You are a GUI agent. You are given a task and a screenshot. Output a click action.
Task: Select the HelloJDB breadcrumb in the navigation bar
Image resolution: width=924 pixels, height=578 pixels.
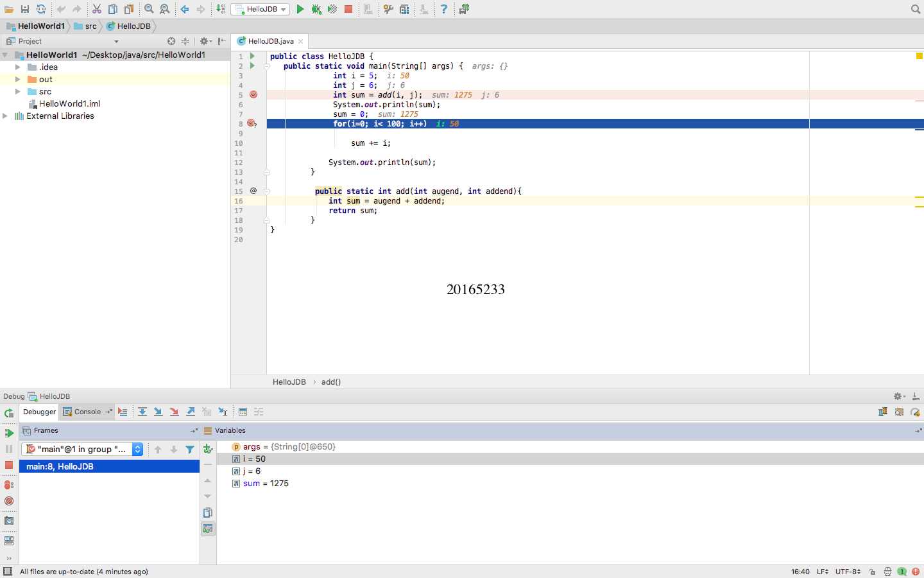(129, 26)
